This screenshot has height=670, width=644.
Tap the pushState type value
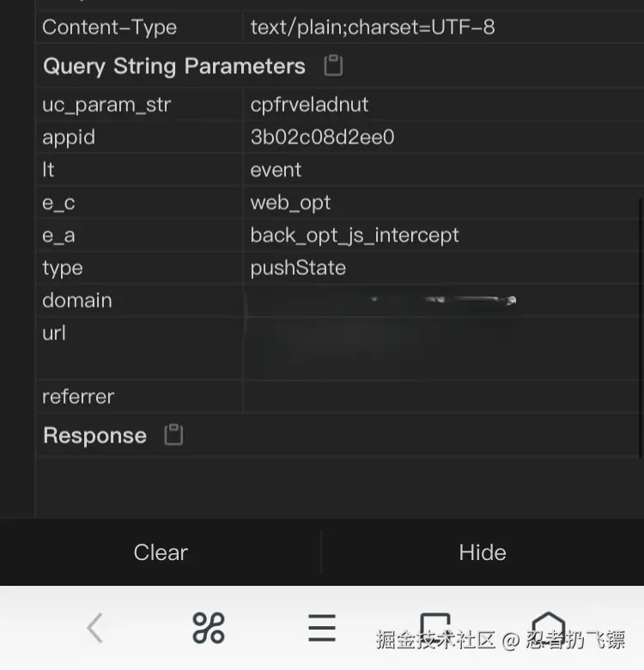point(298,268)
